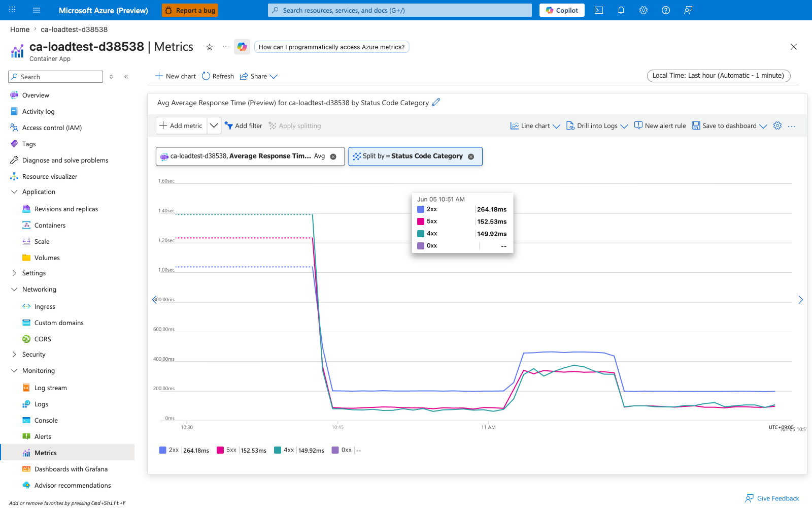Image resolution: width=812 pixels, height=508 pixels.
Task: Open the hamburger portal menu
Action: point(37,10)
